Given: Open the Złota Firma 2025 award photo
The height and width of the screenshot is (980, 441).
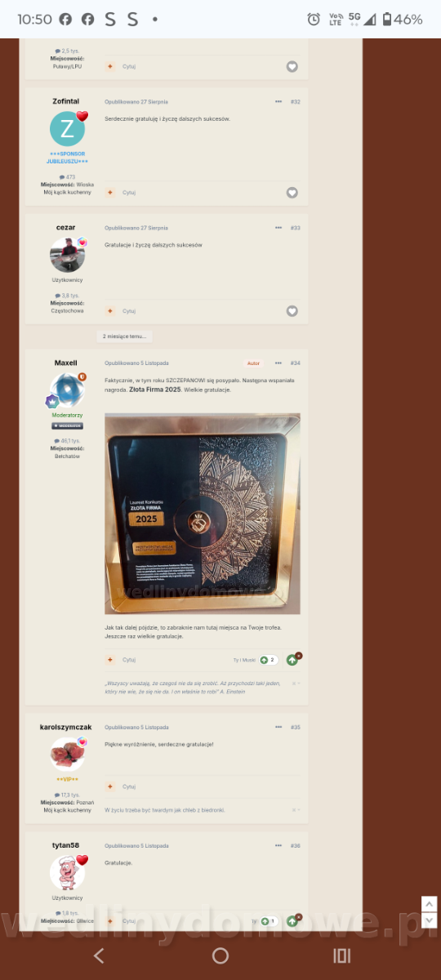Looking at the screenshot, I should point(203,514).
